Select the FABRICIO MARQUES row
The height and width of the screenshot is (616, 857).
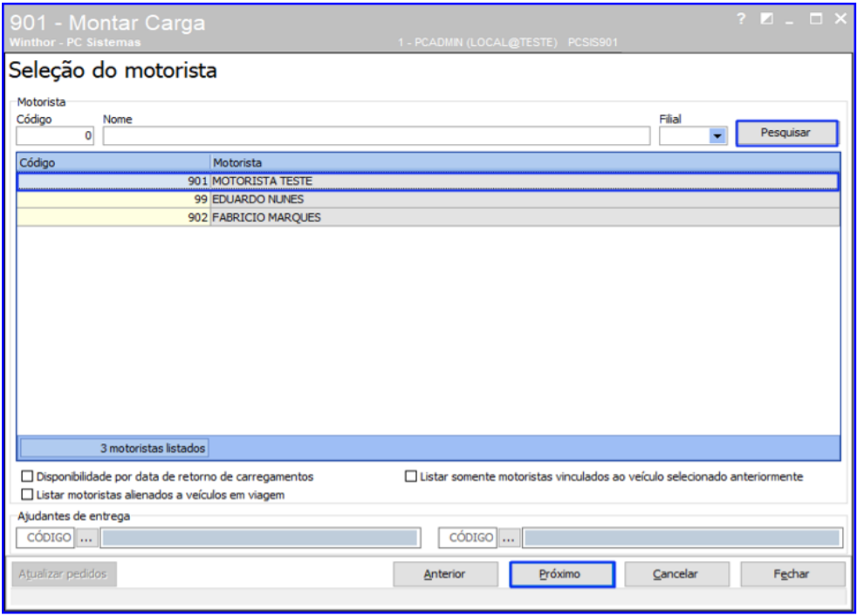click(x=428, y=217)
